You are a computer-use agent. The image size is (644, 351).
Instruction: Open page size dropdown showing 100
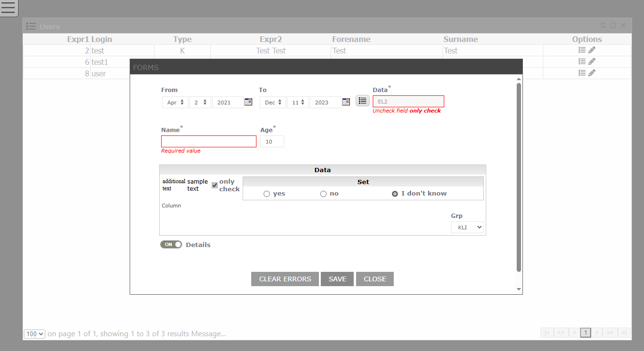point(34,334)
